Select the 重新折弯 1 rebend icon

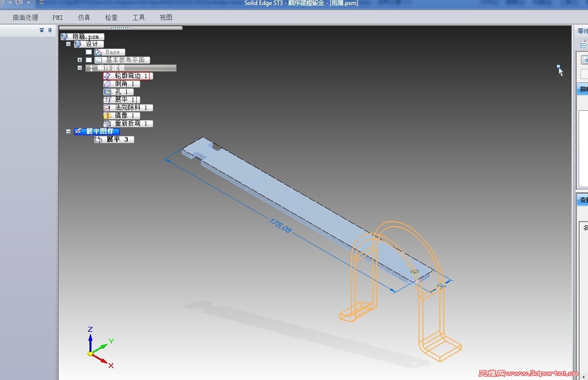pos(107,123)
